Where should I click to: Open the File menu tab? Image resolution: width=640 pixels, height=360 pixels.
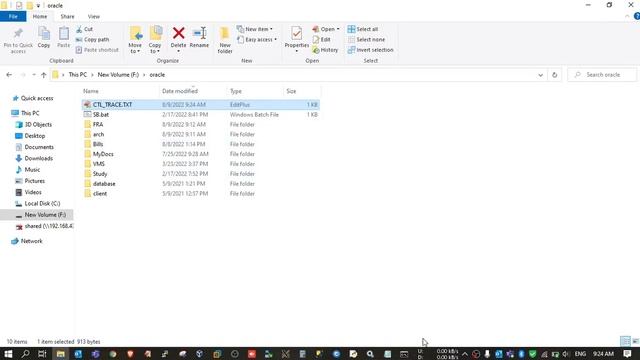(x=13, y=17)
